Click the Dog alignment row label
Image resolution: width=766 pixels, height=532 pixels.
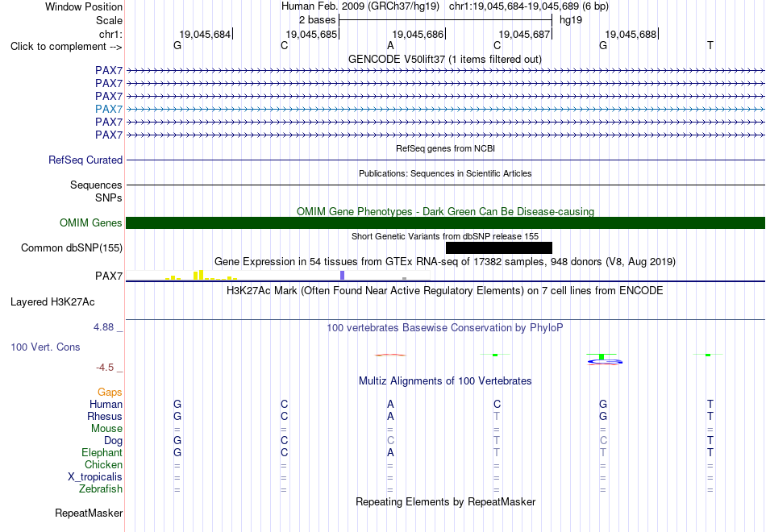tap(113, 441)
